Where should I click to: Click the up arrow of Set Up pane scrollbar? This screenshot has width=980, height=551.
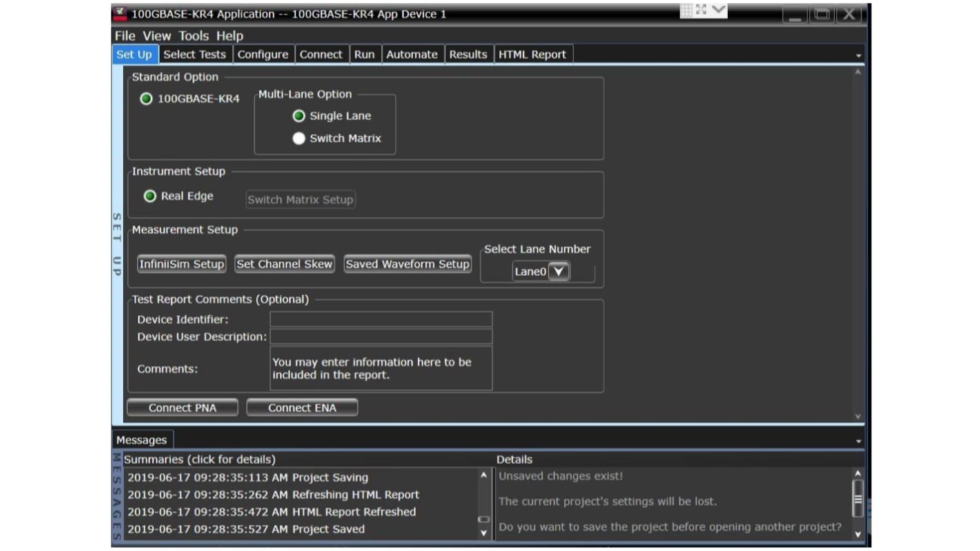point(858,72)
